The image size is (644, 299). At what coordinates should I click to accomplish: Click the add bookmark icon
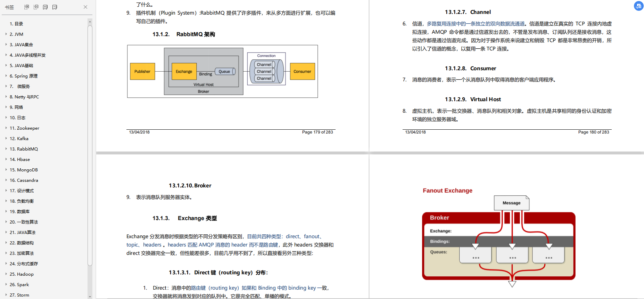point(45,7)
